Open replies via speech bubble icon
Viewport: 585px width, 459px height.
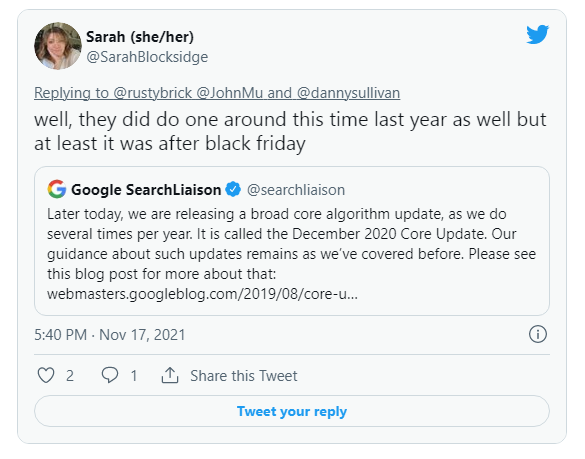pos(110,375)
